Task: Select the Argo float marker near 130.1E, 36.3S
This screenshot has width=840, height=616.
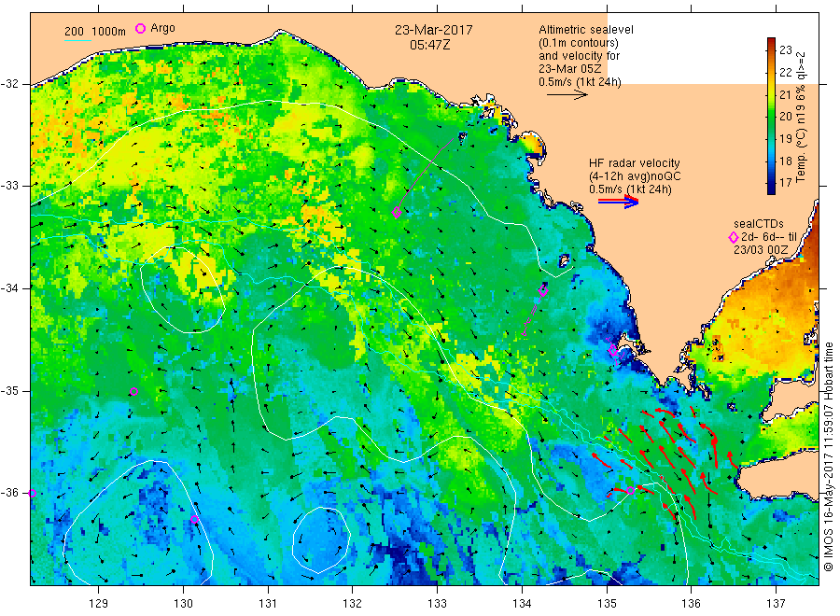Action: click(194, 519)
